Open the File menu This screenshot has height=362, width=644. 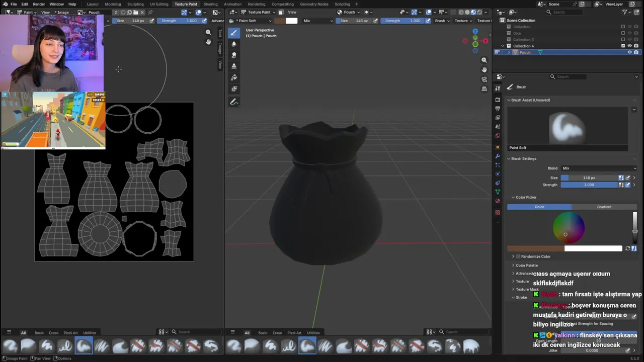point(14,4)
